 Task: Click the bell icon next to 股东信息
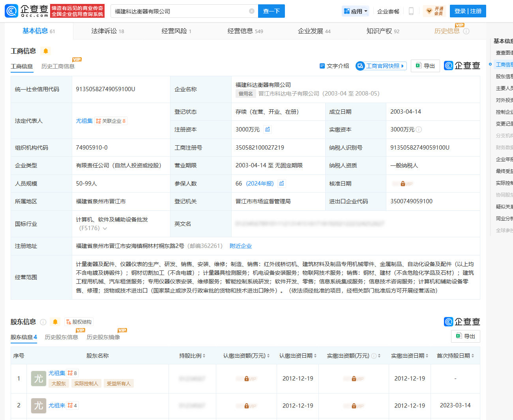pyautogui.click(x=55, y=322)
